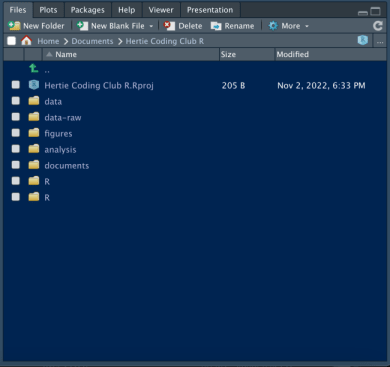Check the documents folder checkbox
Image resolution: width=390 pixels, height=367 pixels.
coord(16,165)
